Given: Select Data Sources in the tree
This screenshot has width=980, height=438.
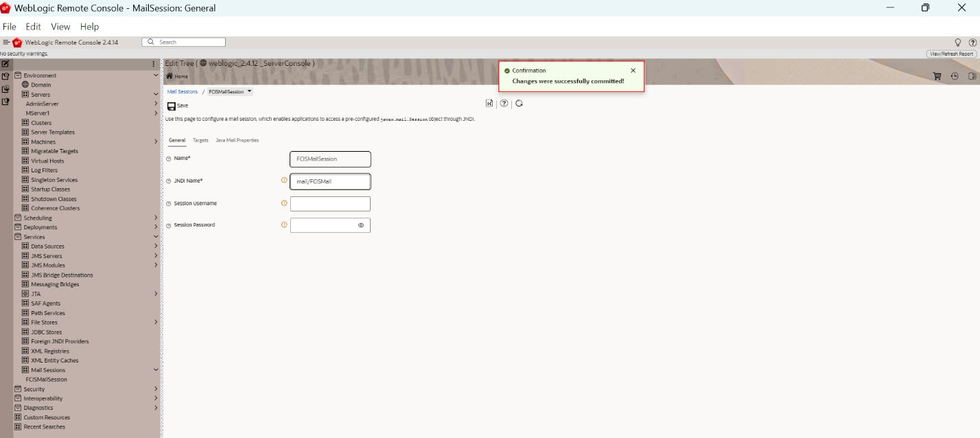Looking at the screenshot, I should pos(47,246).
